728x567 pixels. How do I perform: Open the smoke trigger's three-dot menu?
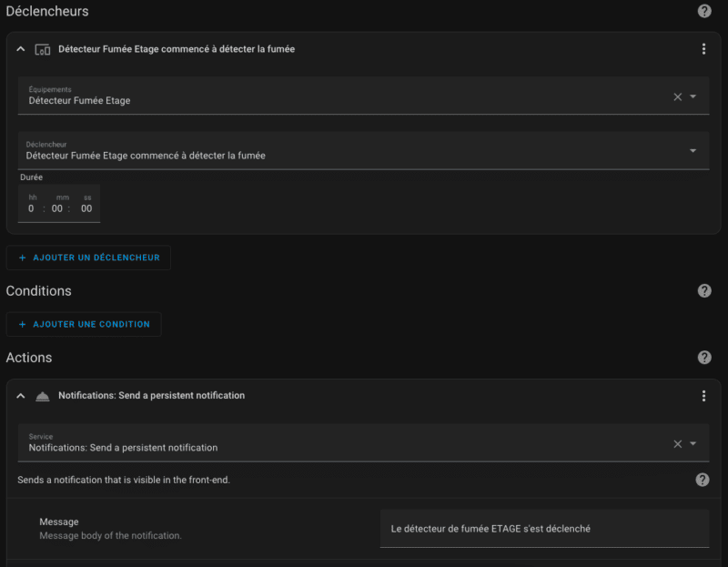tap(703, 49)
